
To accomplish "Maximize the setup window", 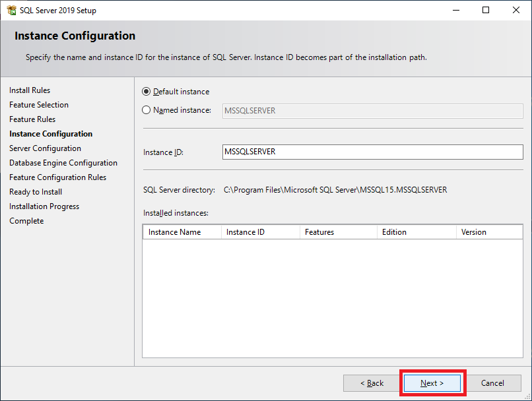I will coord(486,11).
